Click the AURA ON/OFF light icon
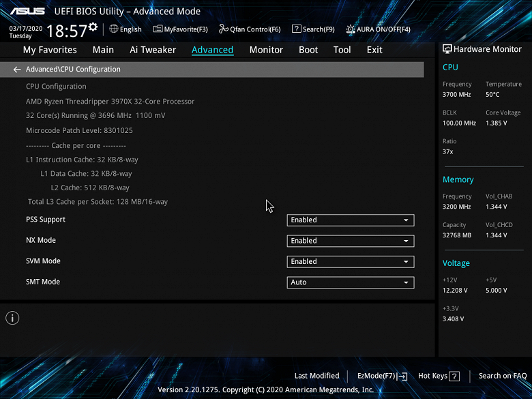 click(351, 29)
